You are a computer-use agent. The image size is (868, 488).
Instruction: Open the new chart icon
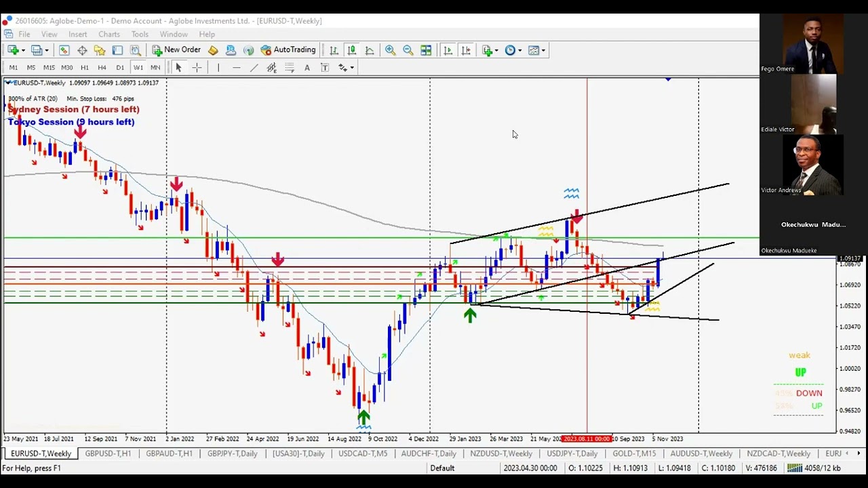tap(13, 50)
